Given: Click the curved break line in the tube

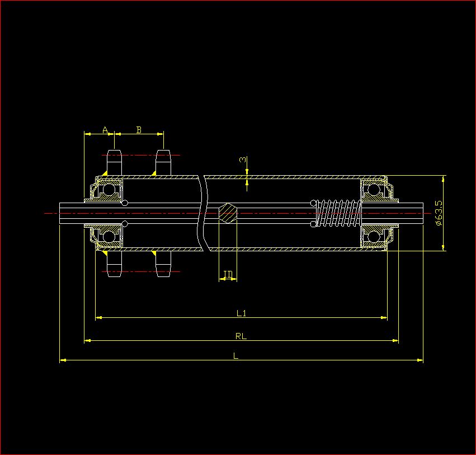Looking at the screenshot, I should [x=202, y=213].
